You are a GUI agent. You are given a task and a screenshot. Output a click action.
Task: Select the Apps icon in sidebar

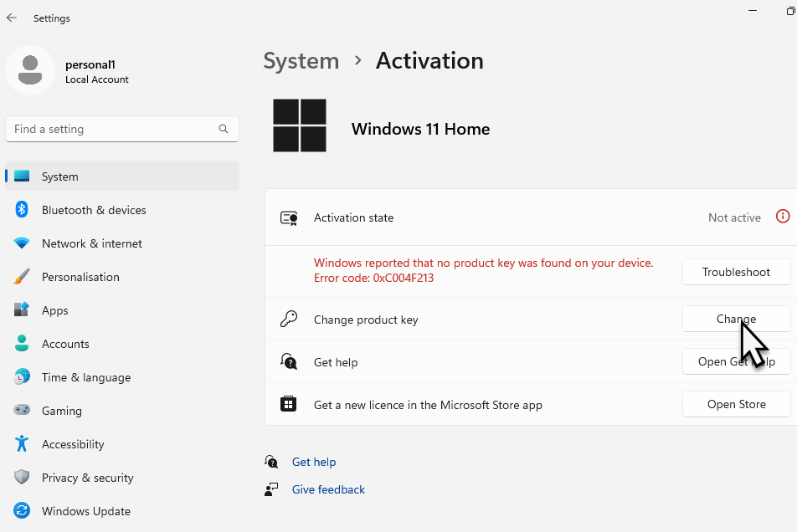(x=22, y=309)
